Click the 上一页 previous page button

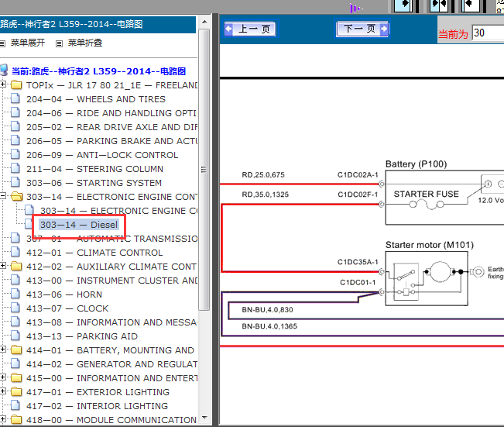(x=250, y=29)
